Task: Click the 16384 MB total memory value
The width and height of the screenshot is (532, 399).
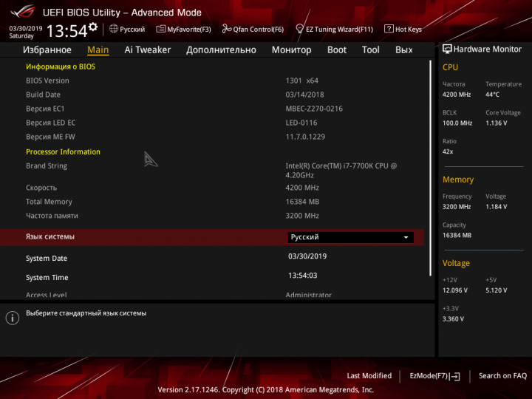Action: click(302, 202)
